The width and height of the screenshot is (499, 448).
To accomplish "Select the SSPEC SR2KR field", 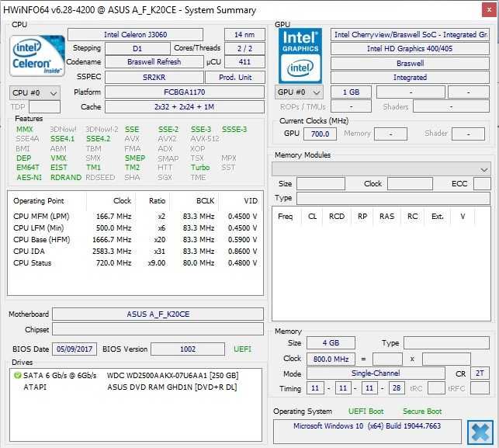I will [154, 77].
